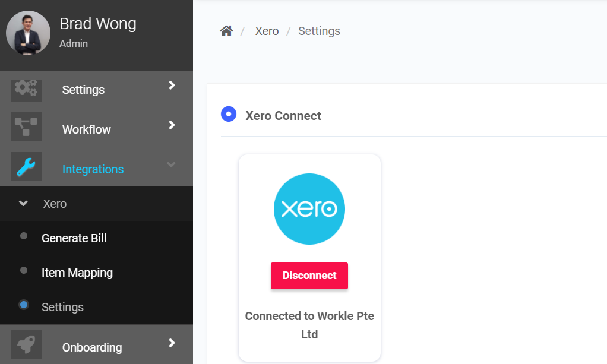
Task: Click Brad Wong's profile avatar
Action: [28, 33]
